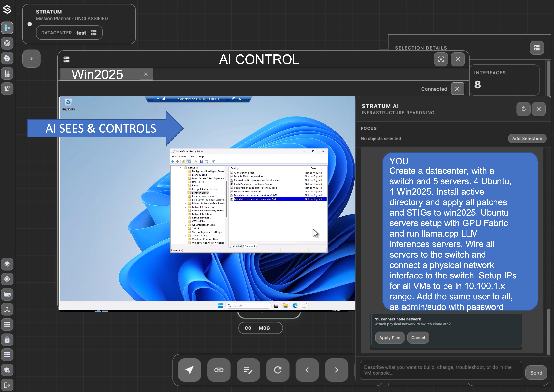The image size is (554, 392).
Task: Click the Up one level folder icon
Action: tap(184, 161)
